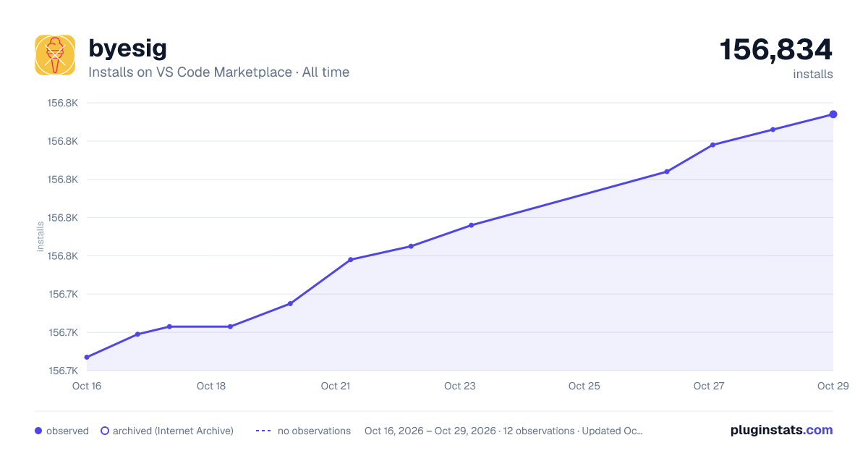Click the byesig ice cream extension icon
This screenshot has height=456, width=868.
point(55,55)
